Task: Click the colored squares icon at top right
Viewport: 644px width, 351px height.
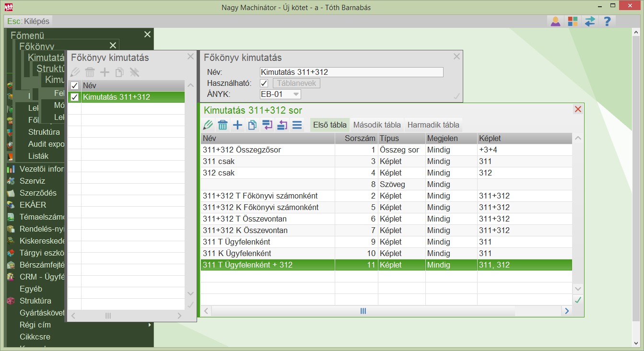Action: 573,21
